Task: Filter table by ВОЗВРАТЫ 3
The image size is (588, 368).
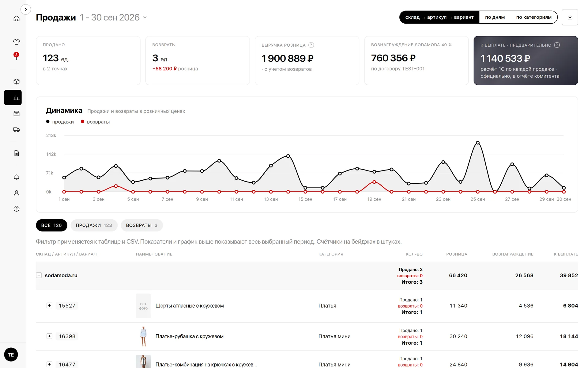Action: tap(142, 225)
